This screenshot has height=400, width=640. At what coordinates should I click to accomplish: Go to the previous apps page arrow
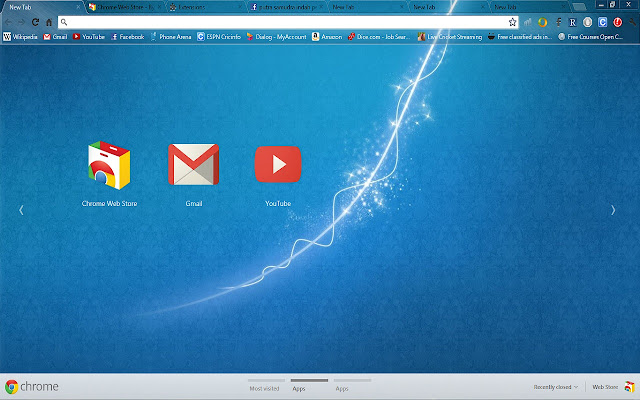pos(21,210)
